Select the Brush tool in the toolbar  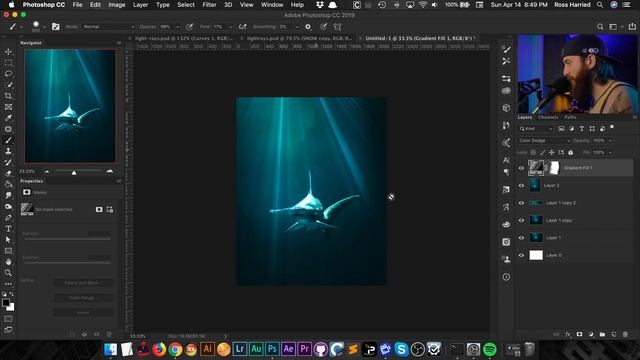click(x=8, y=140)
